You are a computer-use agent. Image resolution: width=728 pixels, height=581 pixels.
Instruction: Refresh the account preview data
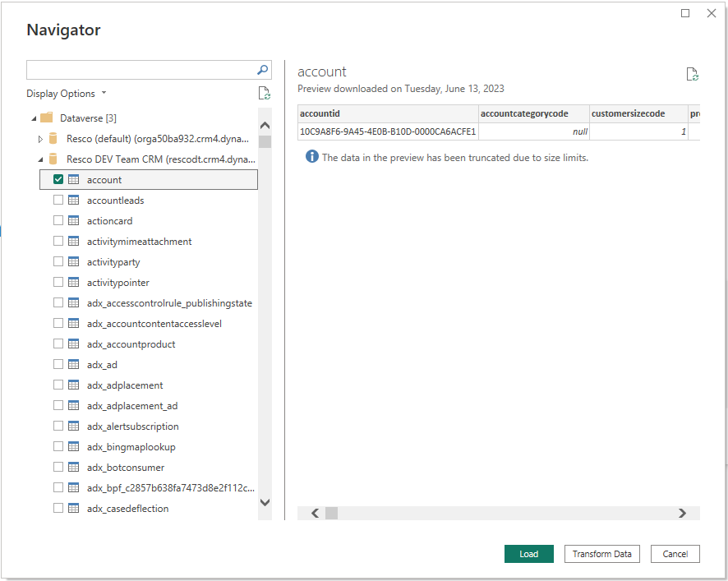coord(692,74)
